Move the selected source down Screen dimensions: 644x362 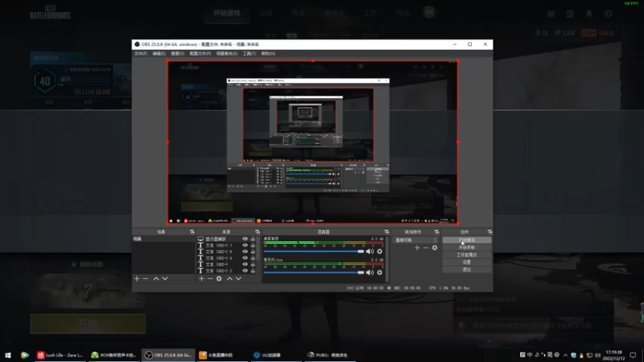pyautogui.click(x=238, y=278)
